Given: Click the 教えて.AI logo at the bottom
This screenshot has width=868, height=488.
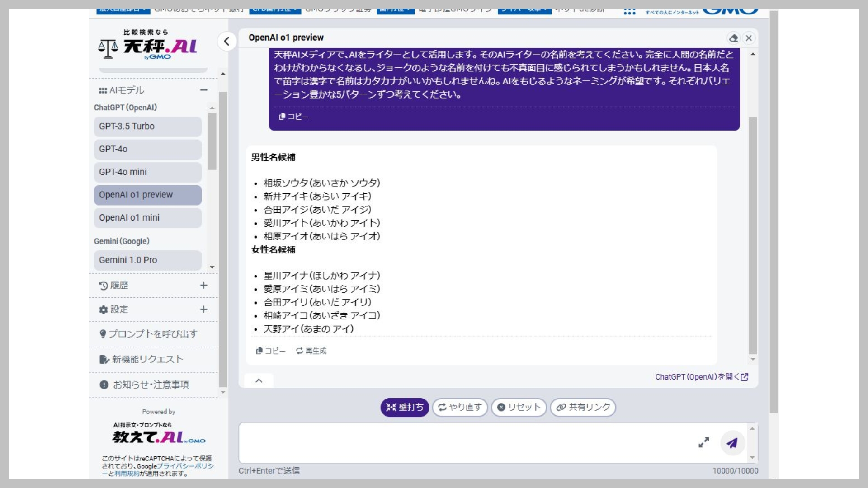Looking at the screenshot, I should (158, 435).
